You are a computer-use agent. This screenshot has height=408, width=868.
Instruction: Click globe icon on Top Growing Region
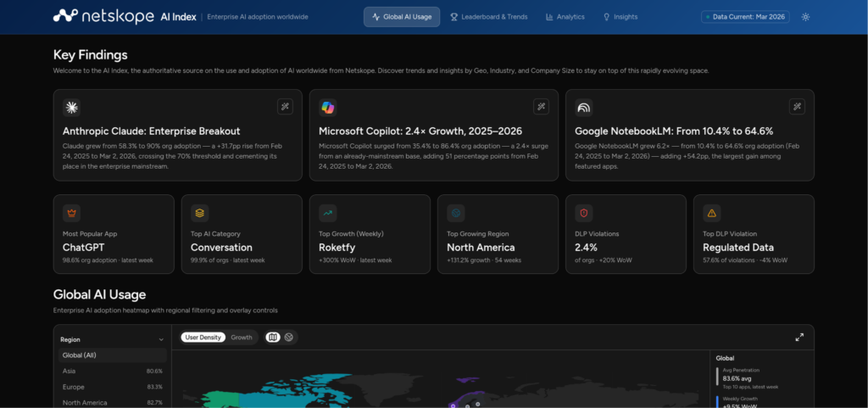tap(455, 213)
